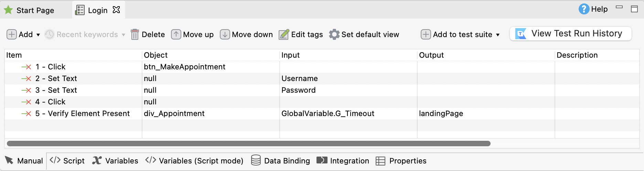Click Set default view gear icon
This screenshot has width=644, height=171.
(334, 34)
